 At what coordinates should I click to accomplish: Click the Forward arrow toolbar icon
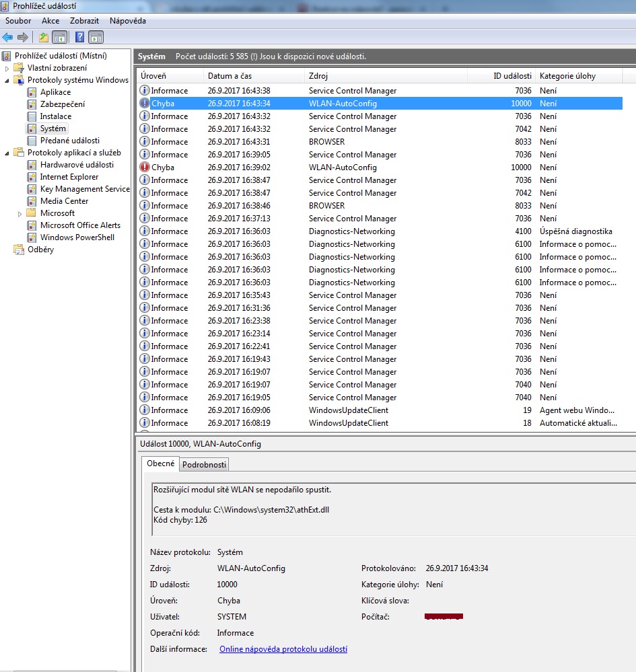[x=23, y=37]
